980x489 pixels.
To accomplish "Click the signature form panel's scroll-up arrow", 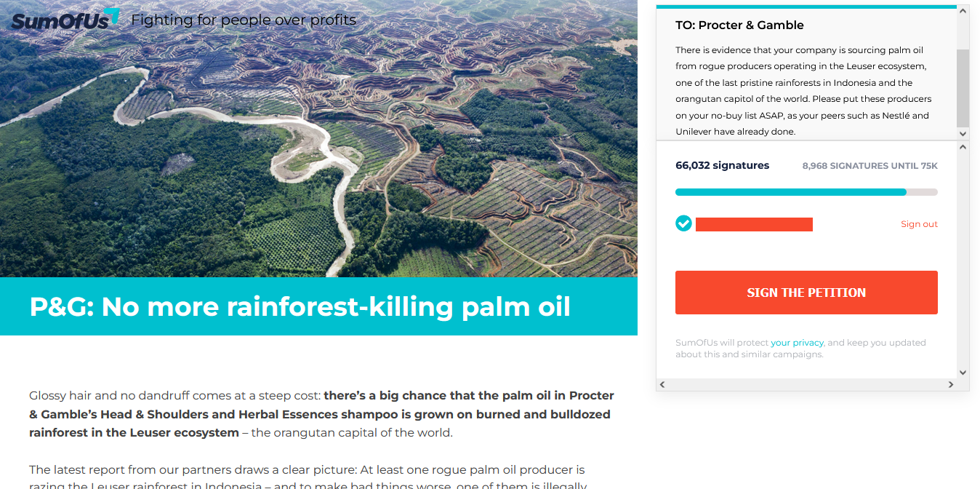I will pyautogui.click(x=963, y=148).
